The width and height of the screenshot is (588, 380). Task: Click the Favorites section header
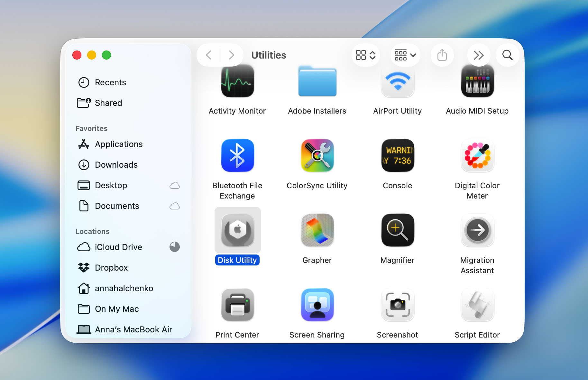(92, 128)
